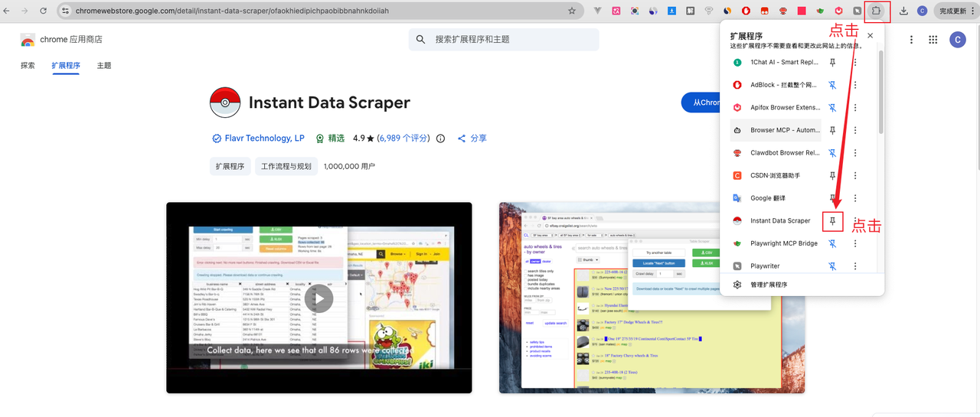Image resolution: width=980 pixels, height=417 pixels.
Task: Open more options for Playwright MCP Bridge
Action: pos(855,243)
